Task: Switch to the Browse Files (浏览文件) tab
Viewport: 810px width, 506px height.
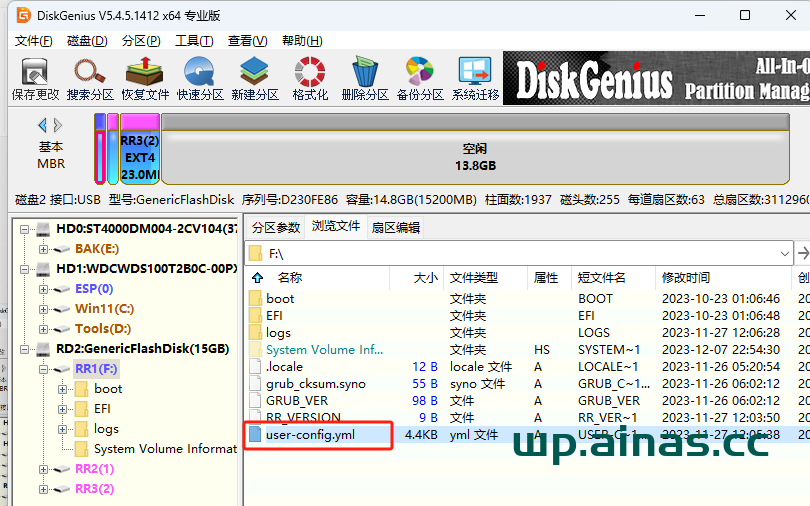Action: click(x=336, y=226)
